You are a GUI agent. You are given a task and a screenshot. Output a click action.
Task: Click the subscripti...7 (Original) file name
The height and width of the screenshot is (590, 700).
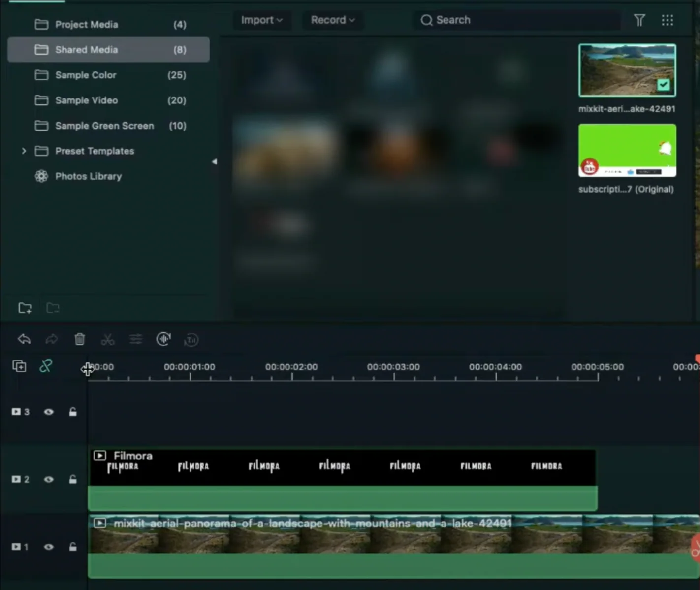(x=626, y=189)
